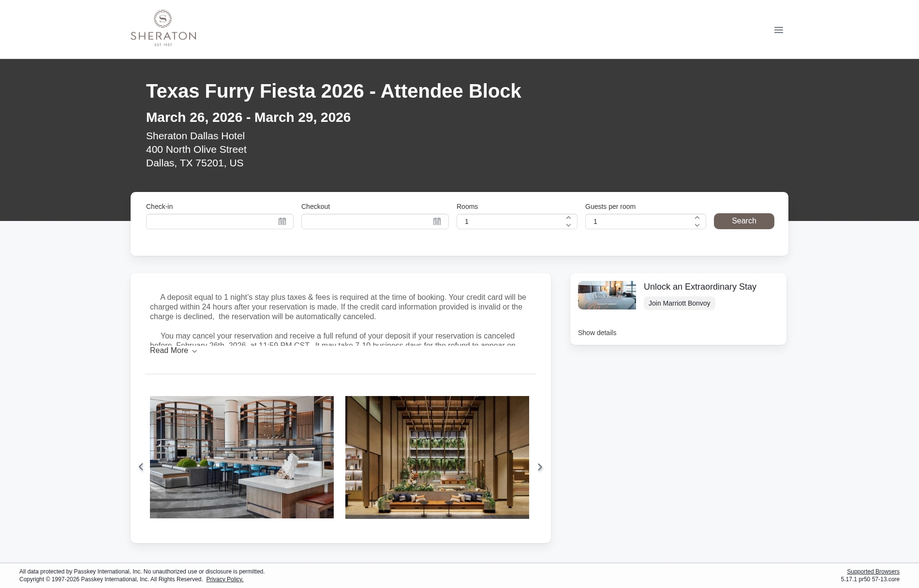Decrease Rooms count with down arrow

(568, 225)
